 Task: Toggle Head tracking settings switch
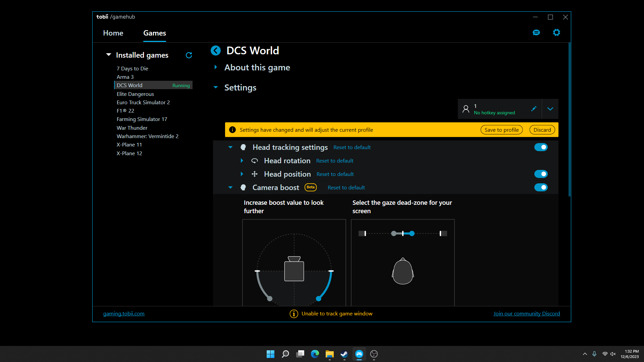541,147
